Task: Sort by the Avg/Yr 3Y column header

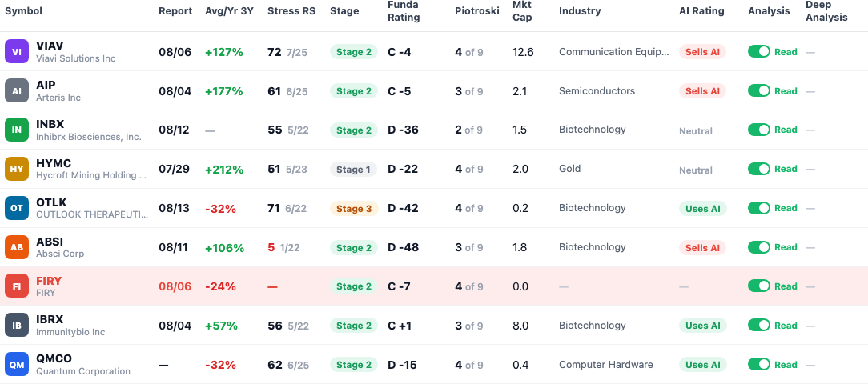Action: tap(229, 11)
